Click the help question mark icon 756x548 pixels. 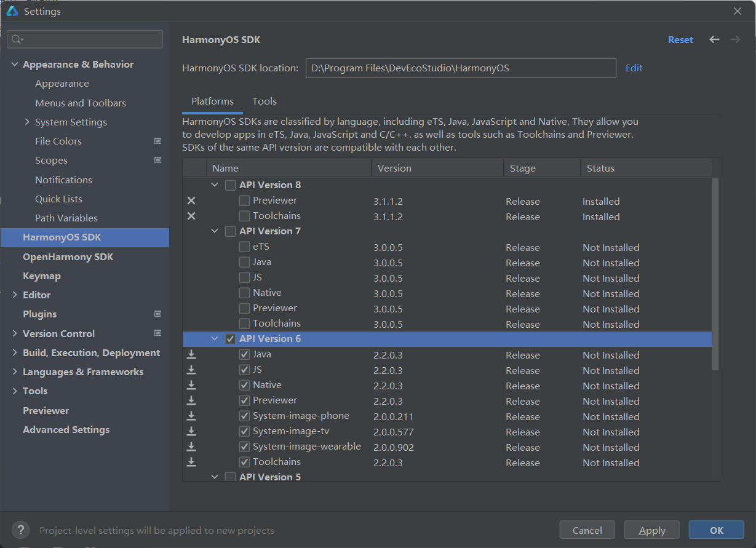point(20,530)
